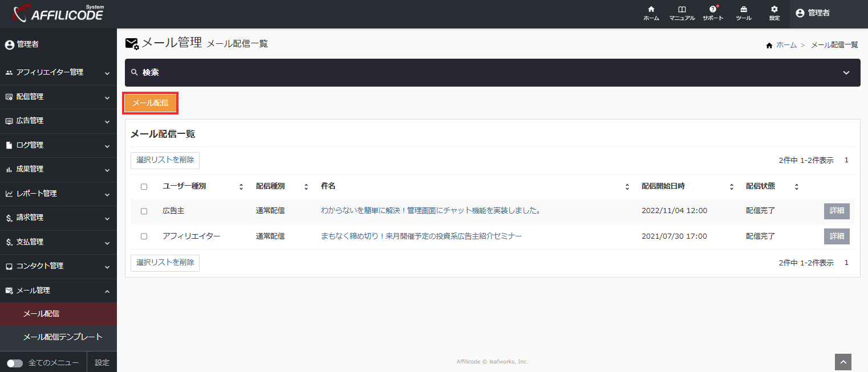Click the AFFILICODE logo

coord(58,14)
